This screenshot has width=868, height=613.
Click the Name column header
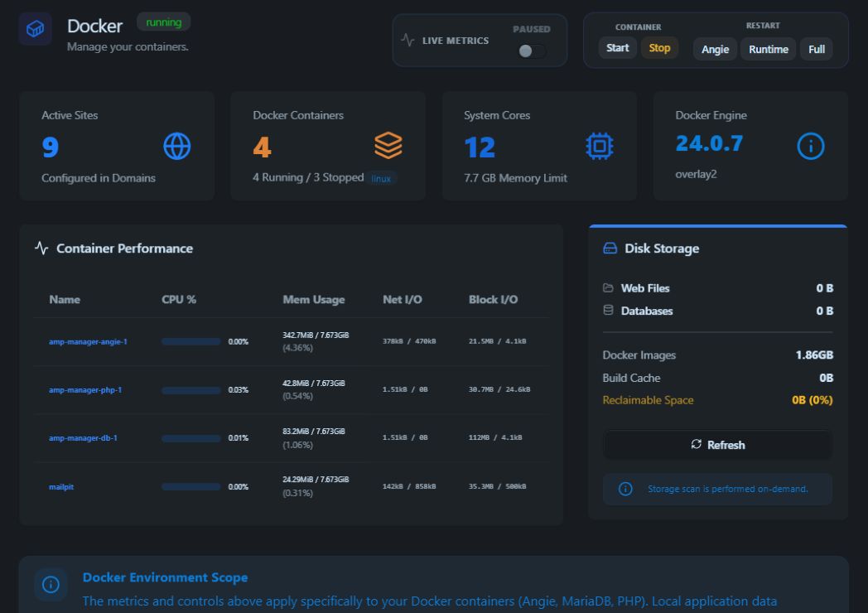(x=65, y=300)
